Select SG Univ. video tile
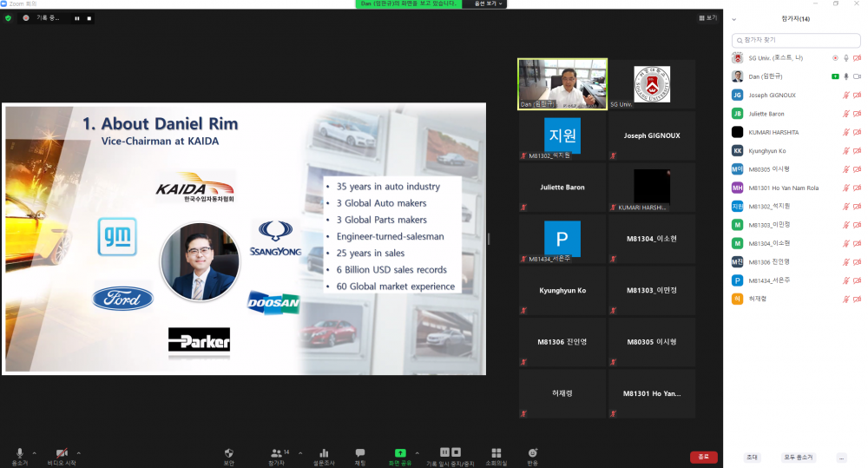The height and width of the screenshot is (468, 868). (x=652, y=84)
